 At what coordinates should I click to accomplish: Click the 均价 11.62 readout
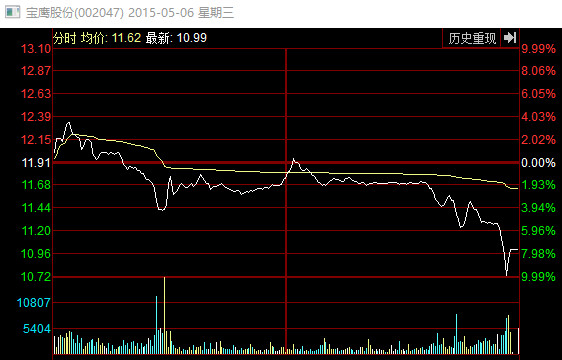point(110,38)
